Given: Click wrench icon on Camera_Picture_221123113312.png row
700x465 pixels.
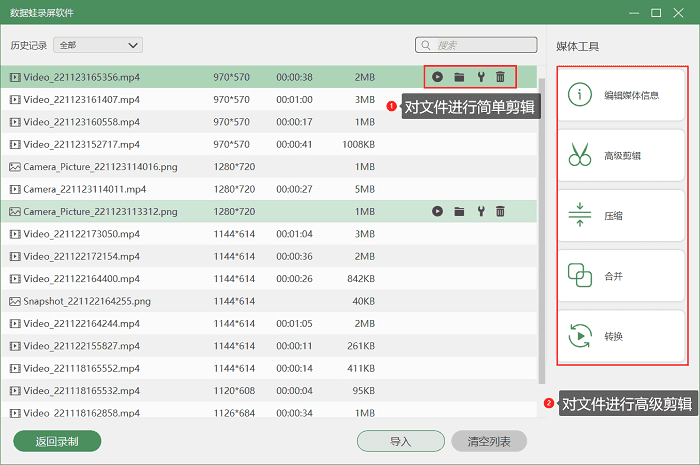Looking at the screenshot, I should (480, 212).
